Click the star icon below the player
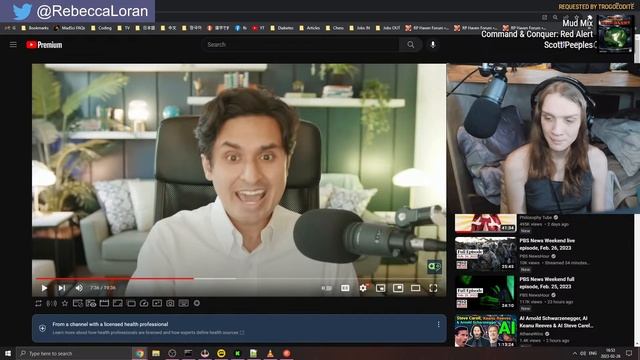 click(x=65, y=303)
